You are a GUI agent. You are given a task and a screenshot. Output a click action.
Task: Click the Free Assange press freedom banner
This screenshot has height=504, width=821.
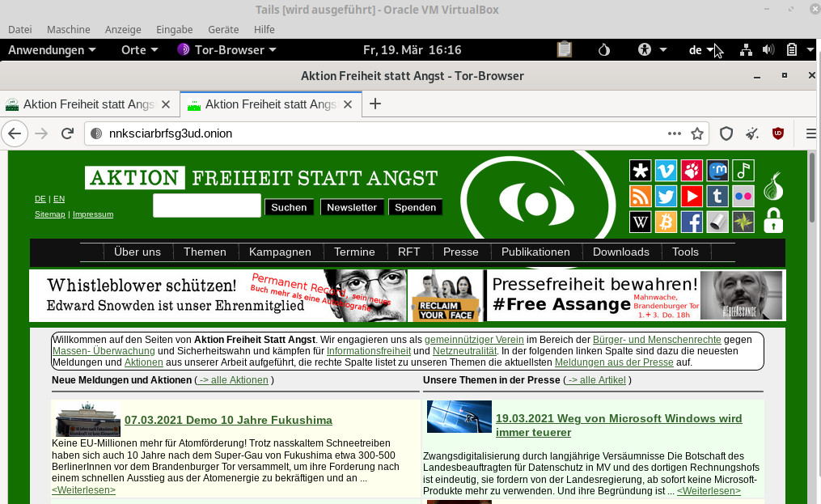(x=636, y=295)
